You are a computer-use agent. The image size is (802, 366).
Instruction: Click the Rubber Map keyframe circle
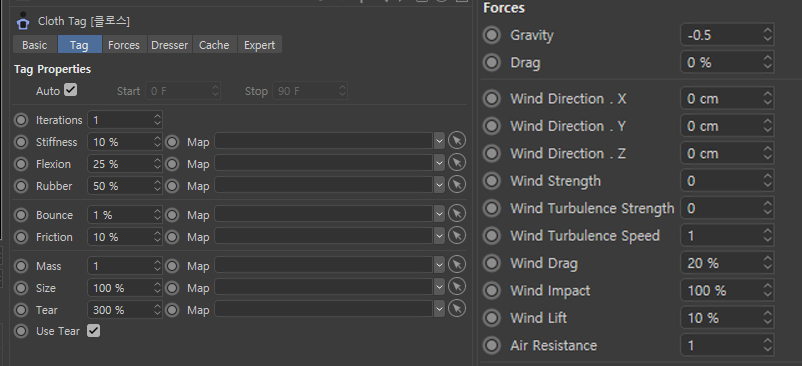click(x=172, y=186)
